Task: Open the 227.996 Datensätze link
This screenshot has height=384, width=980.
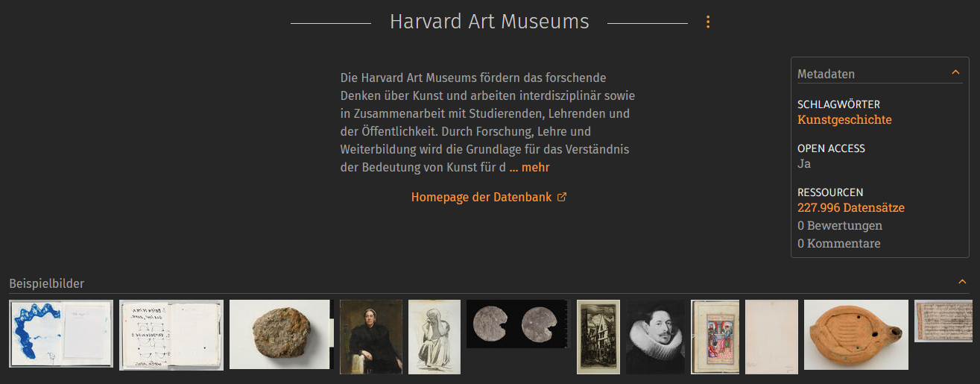Action: coord(851,208)
